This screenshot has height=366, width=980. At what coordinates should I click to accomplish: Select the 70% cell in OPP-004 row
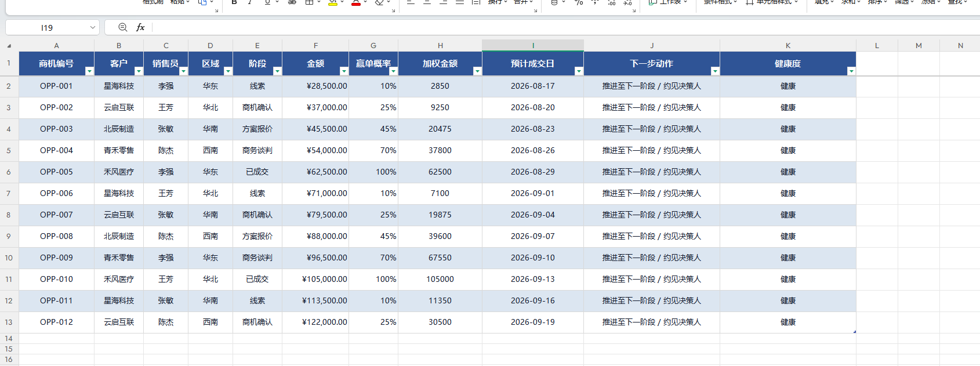point(373,150)
